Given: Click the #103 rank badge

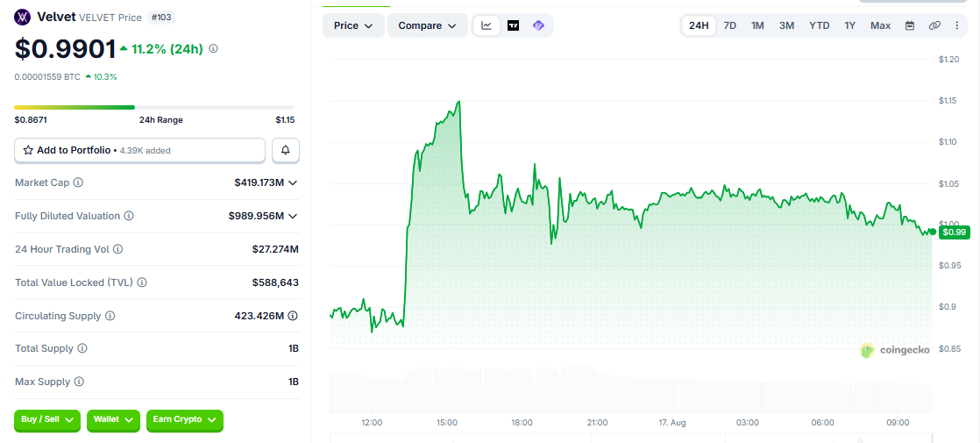Looking at the screenshot, I should (x=161, y=18).
